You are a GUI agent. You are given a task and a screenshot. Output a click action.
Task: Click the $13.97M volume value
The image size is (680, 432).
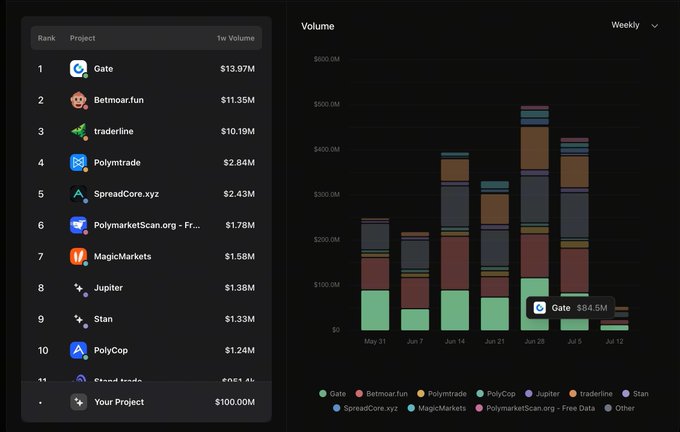point(237,69)
